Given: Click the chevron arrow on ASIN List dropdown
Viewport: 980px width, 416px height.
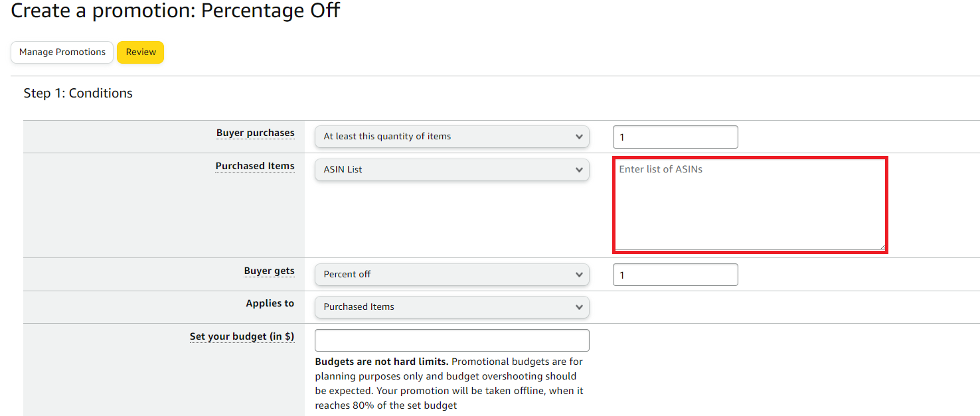Looking at the screenshot, I should [579, 170].
